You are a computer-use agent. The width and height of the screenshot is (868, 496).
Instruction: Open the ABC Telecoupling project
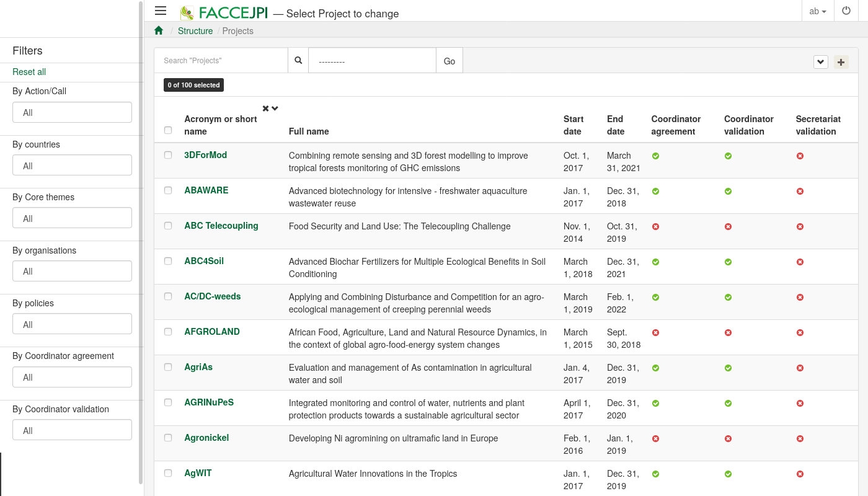(x=221, y=226)
